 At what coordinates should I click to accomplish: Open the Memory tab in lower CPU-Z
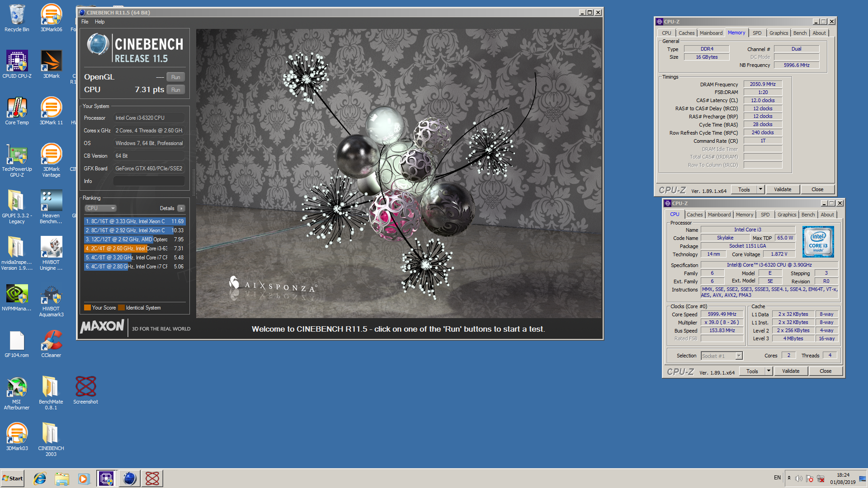(745, 215)
